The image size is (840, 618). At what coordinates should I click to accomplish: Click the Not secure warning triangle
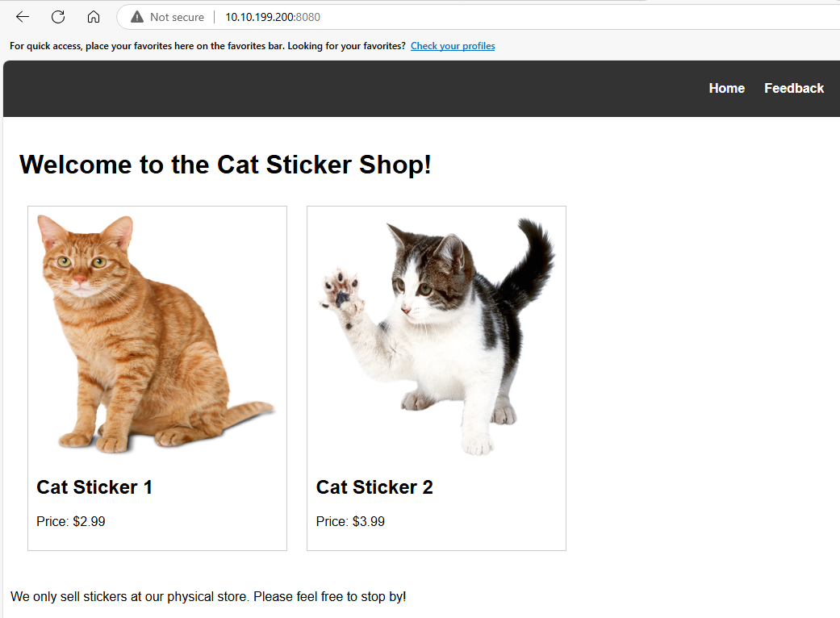pos(137,17)
